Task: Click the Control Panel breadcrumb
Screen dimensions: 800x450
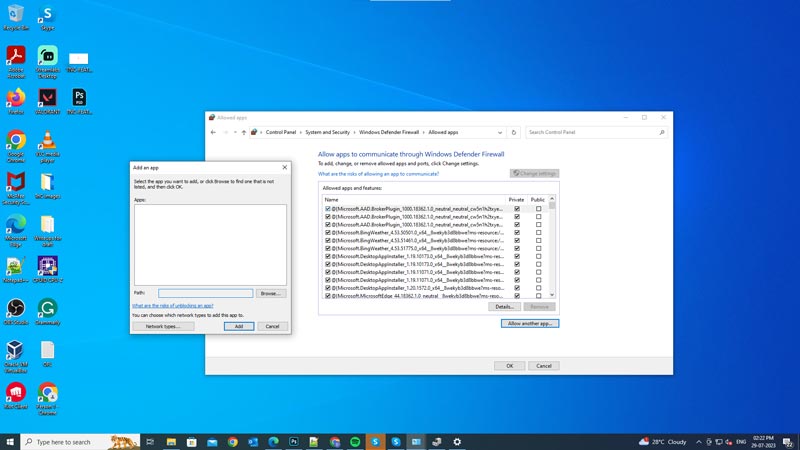Action: 281,132
